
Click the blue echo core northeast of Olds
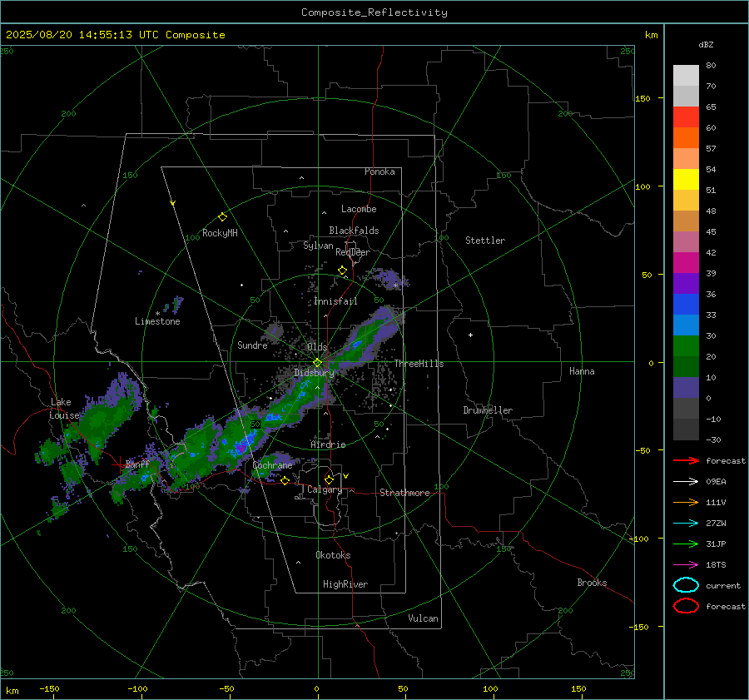356,345
